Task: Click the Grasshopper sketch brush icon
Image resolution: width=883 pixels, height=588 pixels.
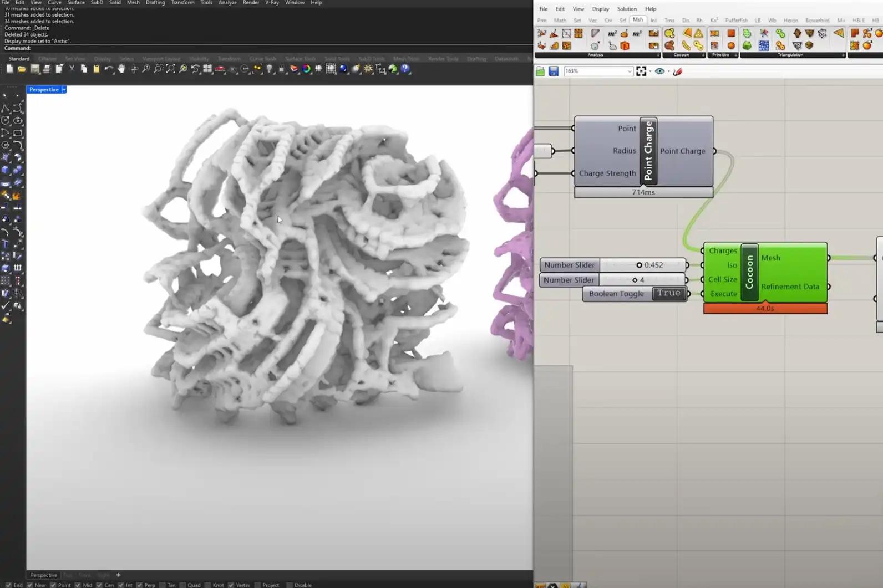Action: 677,71
